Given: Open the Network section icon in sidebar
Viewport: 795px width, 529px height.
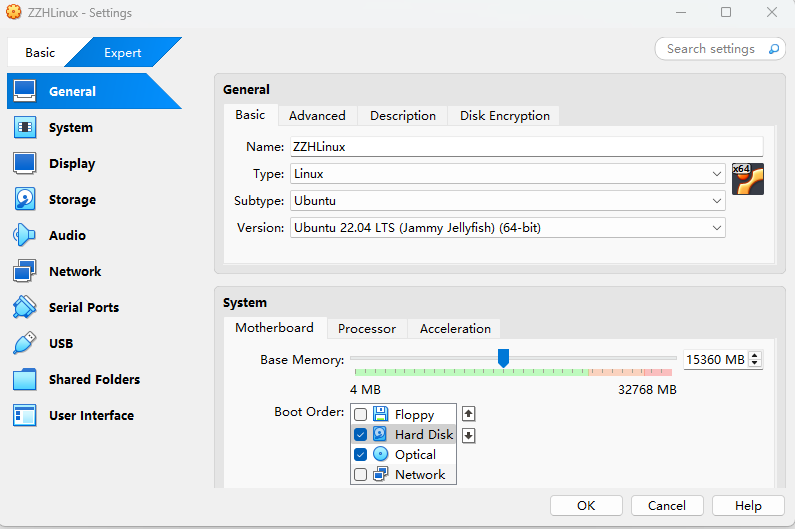Looking at the screenshot, I should (x=24, y=271).
